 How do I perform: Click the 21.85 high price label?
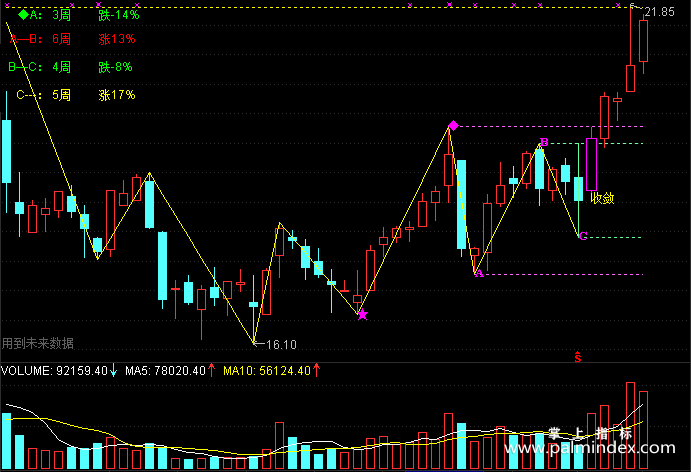pos(659,12)
